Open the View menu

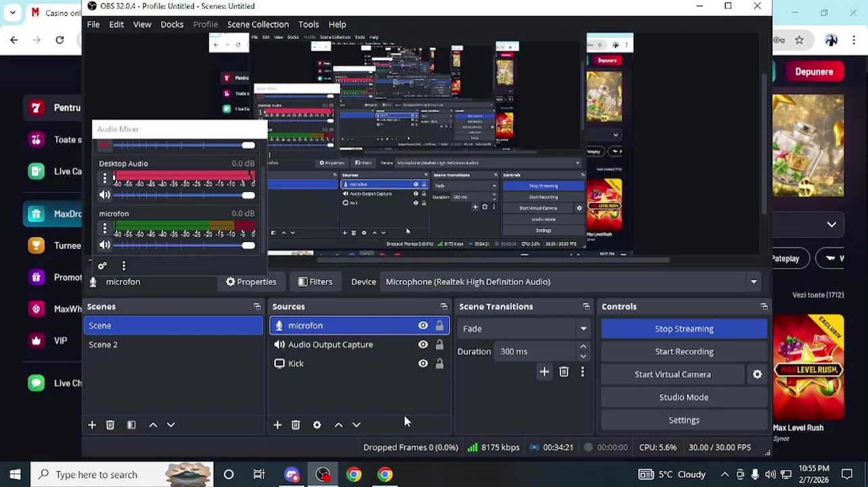click(x=142, y=24)
